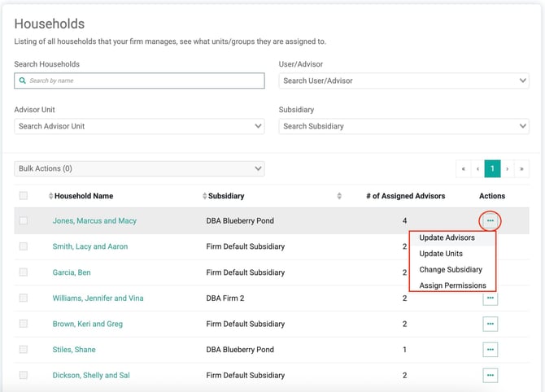Viewport: 545px width, 392px height.
Task: Check the box for Jones, Marcus and Macy
Action: click(23, 220)
